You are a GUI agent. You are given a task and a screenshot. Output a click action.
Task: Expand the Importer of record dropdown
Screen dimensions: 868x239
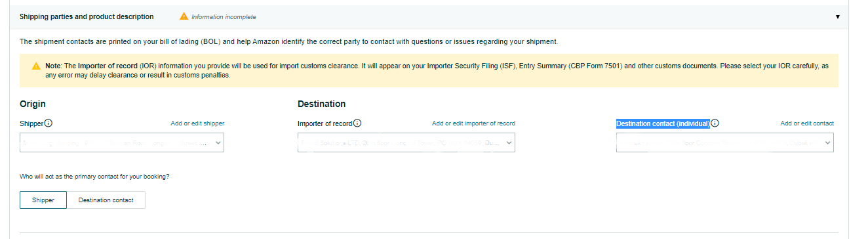tap(406, 142)
